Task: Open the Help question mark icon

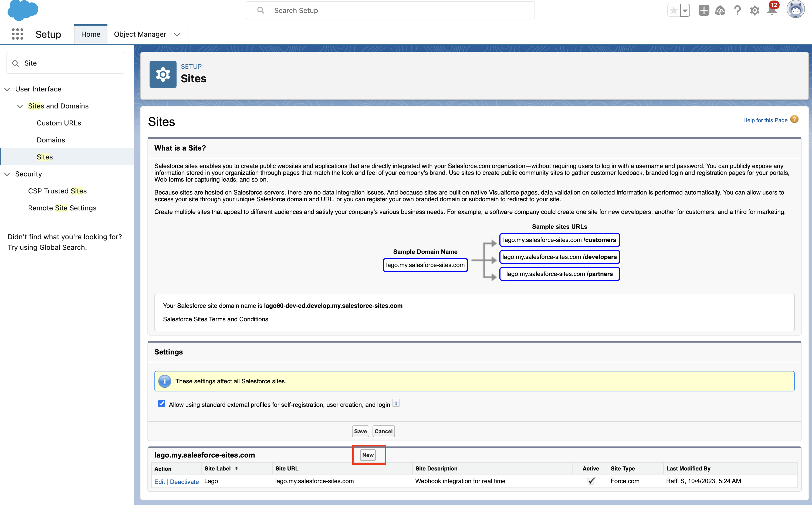Action: click(x=737, y=11)
